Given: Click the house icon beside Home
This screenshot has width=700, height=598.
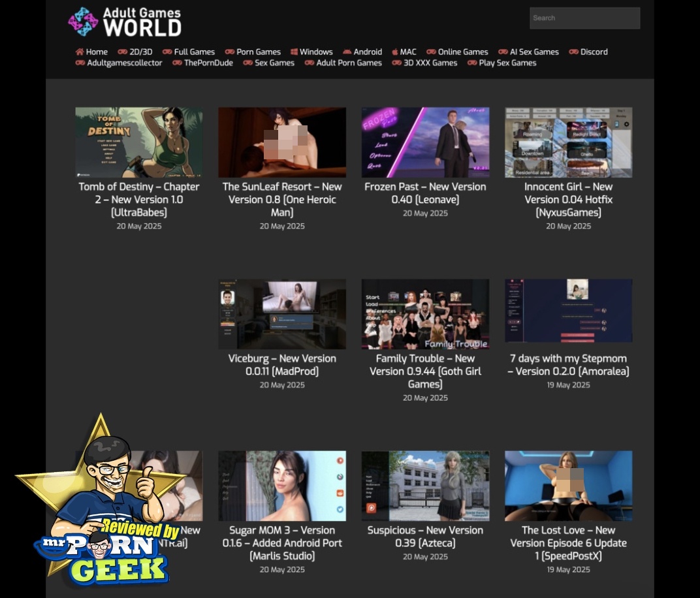Looking at the screenshot, I should point(80,52).
